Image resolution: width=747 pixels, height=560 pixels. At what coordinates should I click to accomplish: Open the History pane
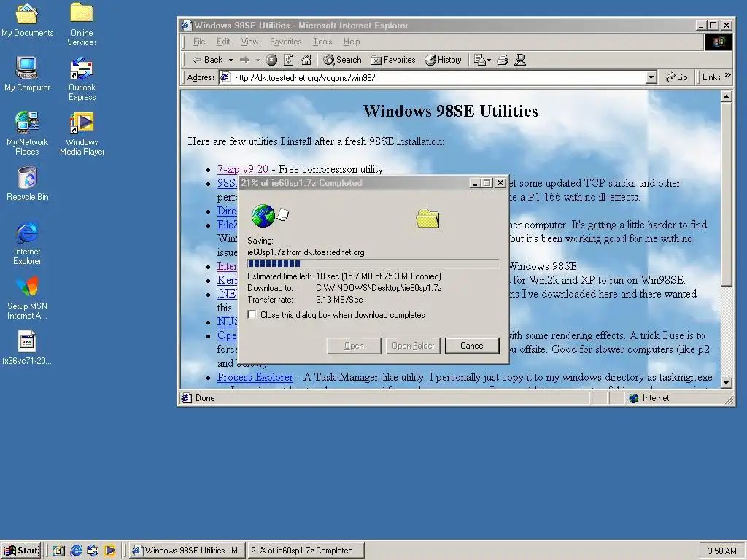[443, 60]
